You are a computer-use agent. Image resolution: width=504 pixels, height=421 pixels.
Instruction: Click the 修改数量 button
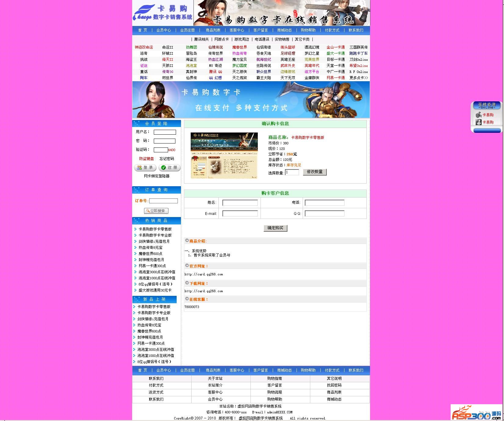(315, 172)
